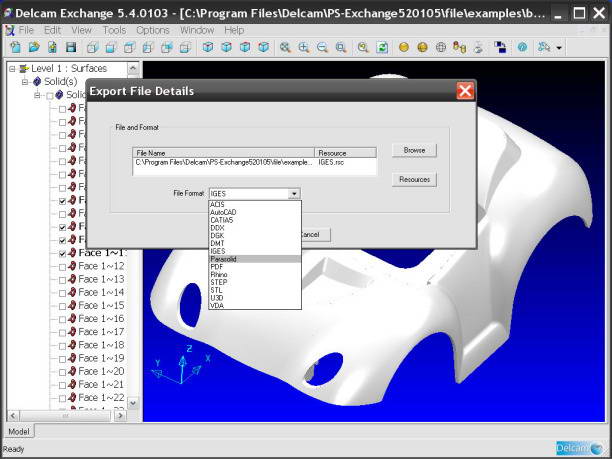612x459 pixels.
Task: Switch to the Model tab
Action: [x=19, y=431]
